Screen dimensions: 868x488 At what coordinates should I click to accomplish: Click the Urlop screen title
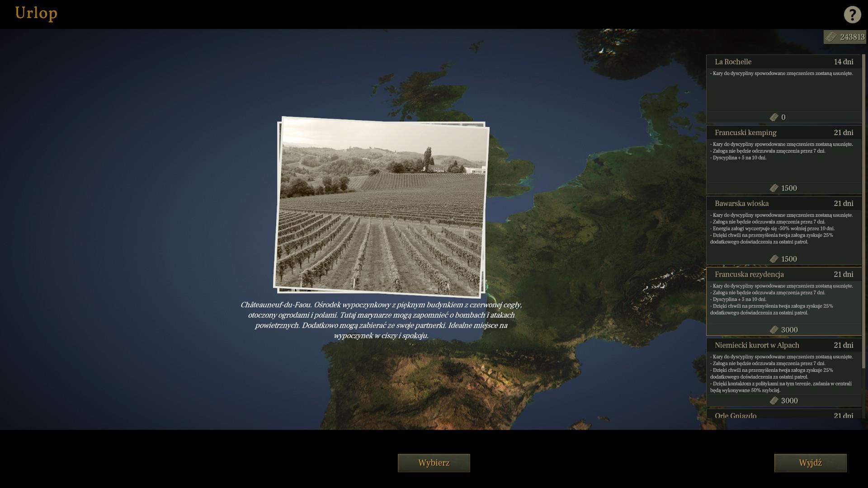36,13
